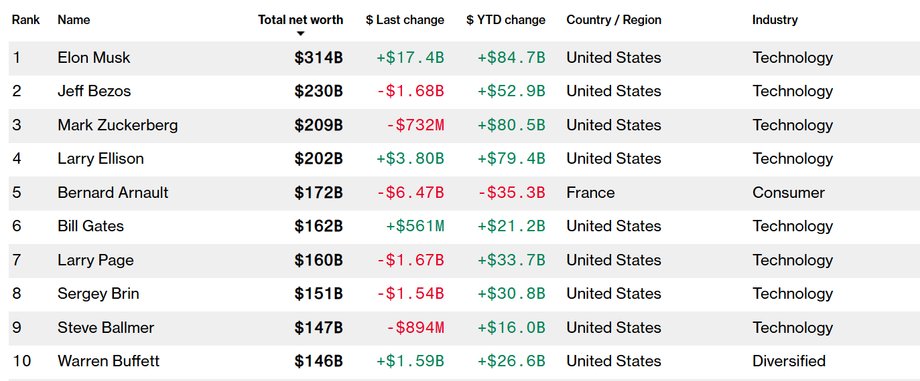Image resolution: width=920 pixels, height=381 pixels.
Task: Open Jeff Bezos's profile link
Action: (94, 91)
